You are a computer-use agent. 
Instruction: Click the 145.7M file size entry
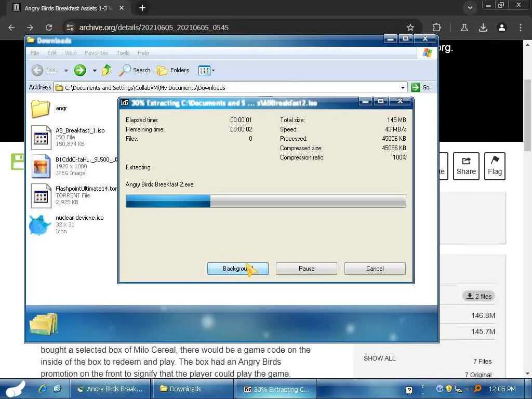click(483, 331)
